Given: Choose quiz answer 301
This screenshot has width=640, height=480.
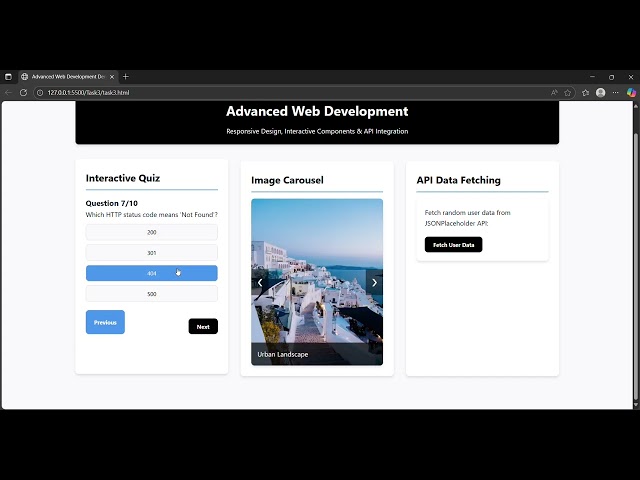Looking at the screenshot, I should (x=151, y=253).
